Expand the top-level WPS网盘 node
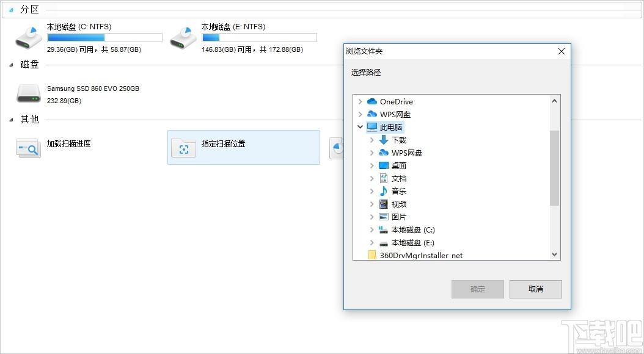 360,114
